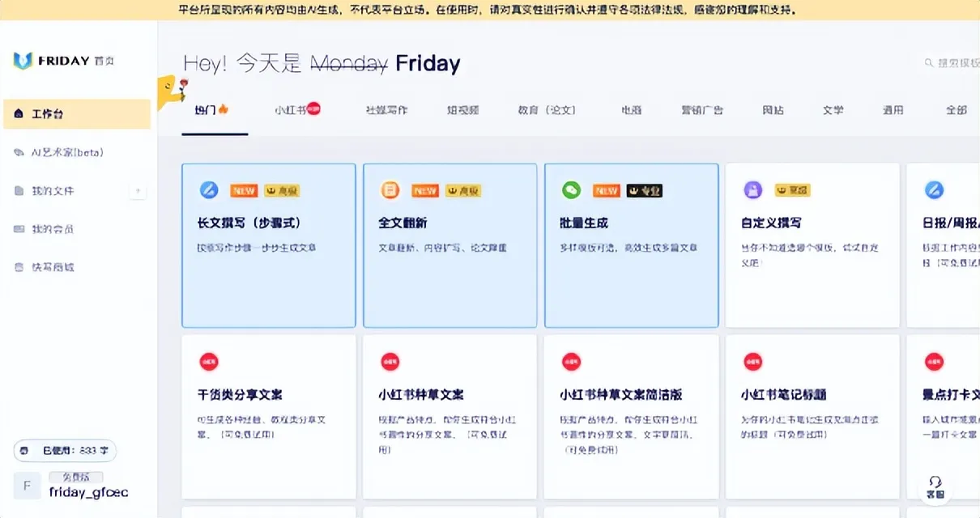Image resolution: width=980 pixels, height=518 pixels.
Task: Open the 景点打卡文案 template
Action: pyautogui.click(x=944, y=417)
